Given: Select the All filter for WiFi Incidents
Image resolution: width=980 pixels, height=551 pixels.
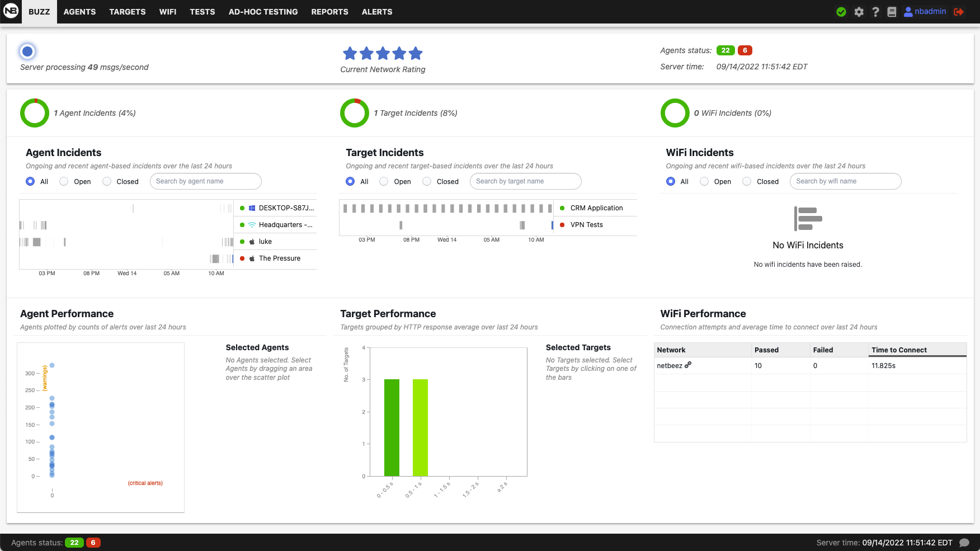Looking at the screenshot, I should (670, 181).
